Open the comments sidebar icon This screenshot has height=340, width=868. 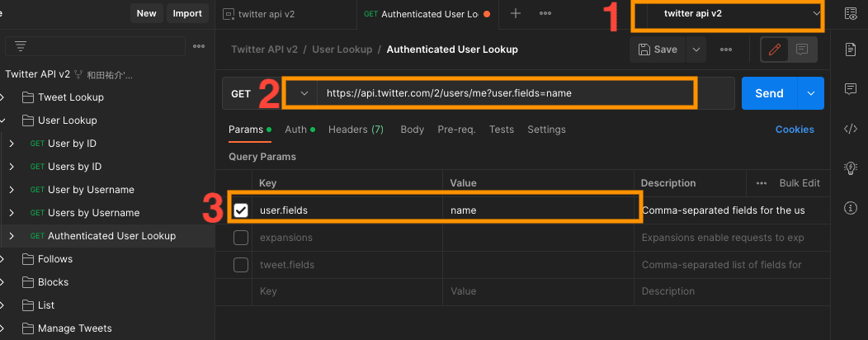[851, 88]
